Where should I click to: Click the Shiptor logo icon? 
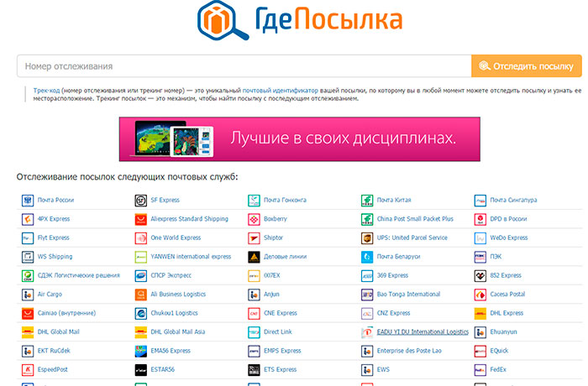[254, 237]
